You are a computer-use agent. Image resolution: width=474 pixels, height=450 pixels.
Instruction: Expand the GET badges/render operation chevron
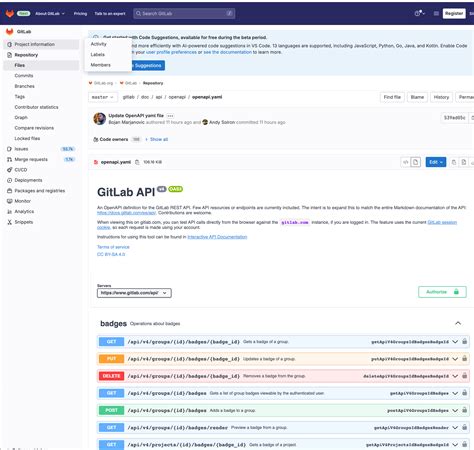tap(455, 428)
